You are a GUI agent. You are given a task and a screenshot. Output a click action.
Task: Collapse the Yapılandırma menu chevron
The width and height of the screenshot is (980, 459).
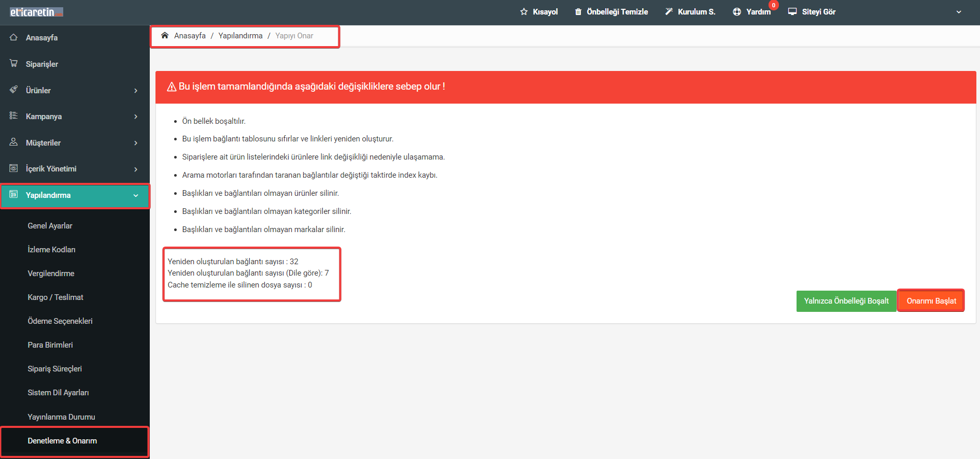point(136,196)
